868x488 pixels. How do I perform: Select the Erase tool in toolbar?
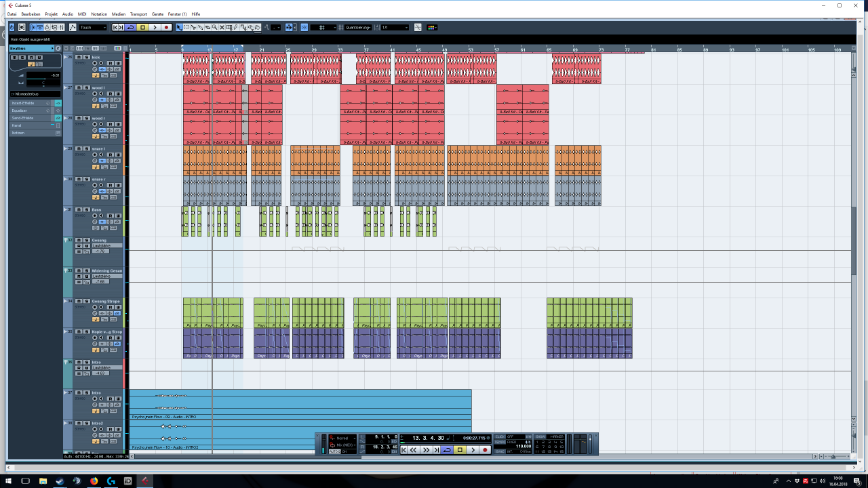[208, 27]
